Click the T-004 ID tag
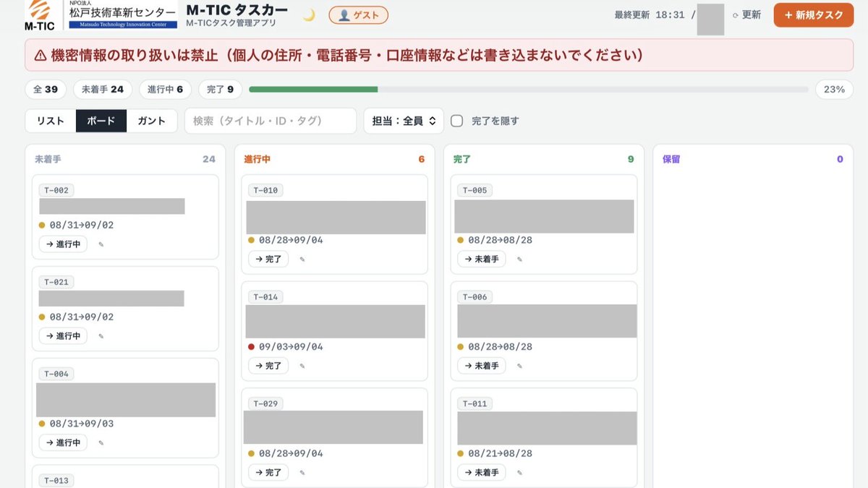 point(56,374)
